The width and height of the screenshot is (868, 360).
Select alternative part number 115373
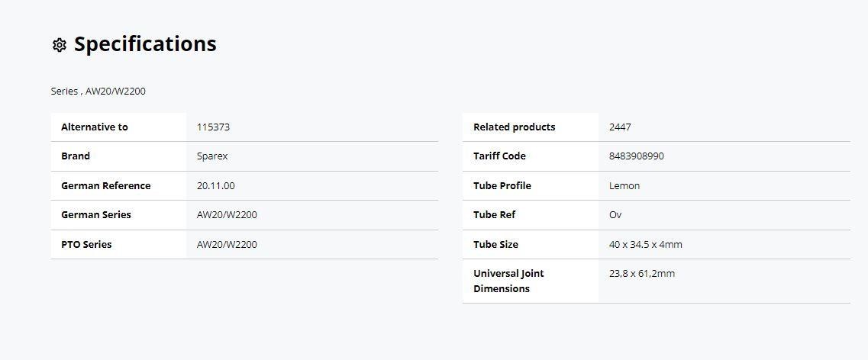tap(213, 127)
